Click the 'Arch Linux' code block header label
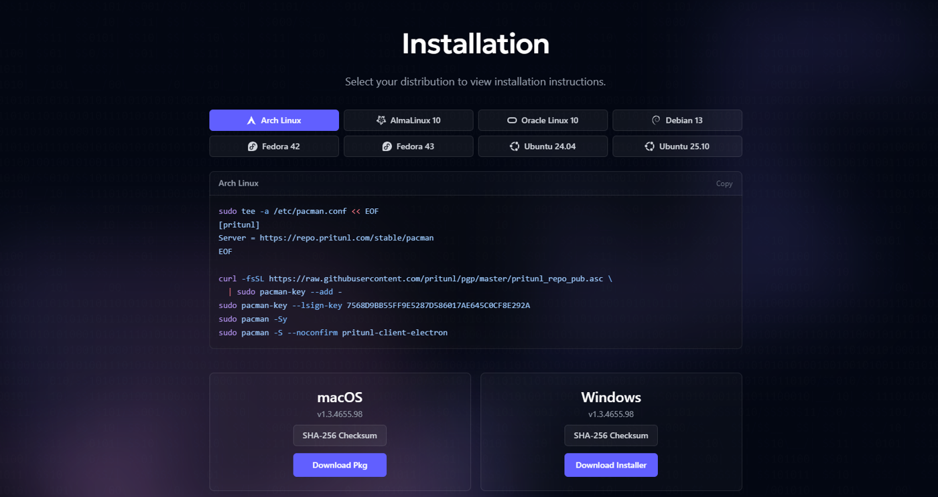The image size is (938, 497). (x=238, y=183)
